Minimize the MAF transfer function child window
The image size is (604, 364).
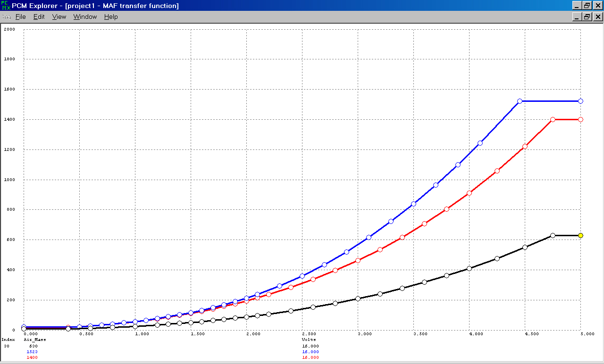[577, 17]
